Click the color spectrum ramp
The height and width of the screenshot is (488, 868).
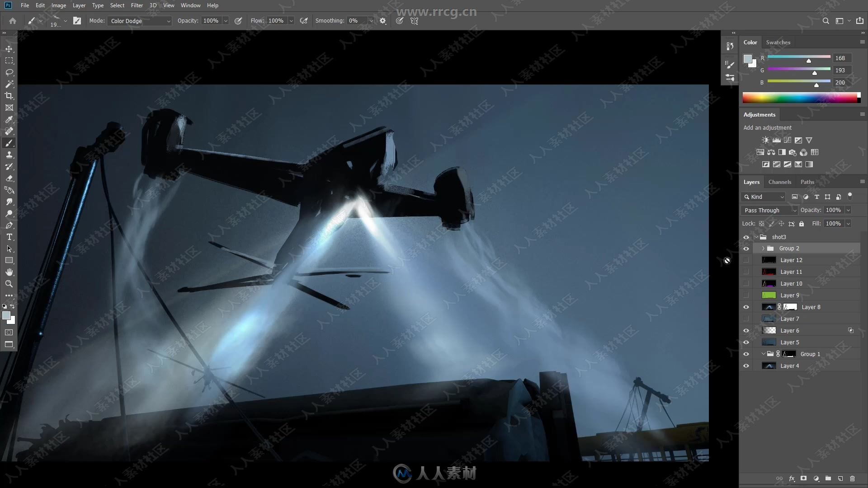click(801, 98)
